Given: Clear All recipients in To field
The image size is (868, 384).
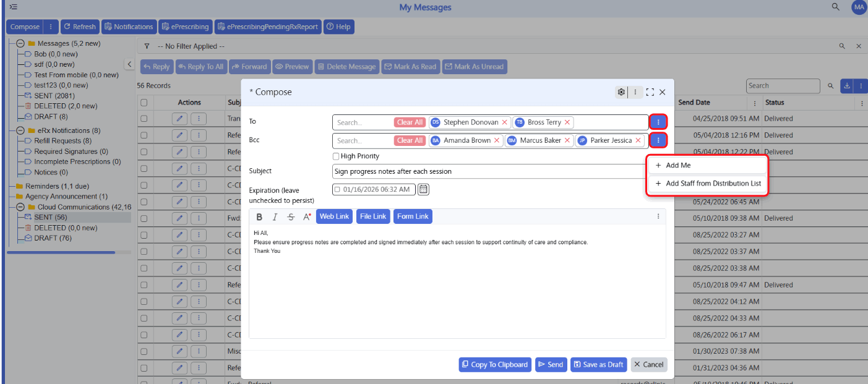Looking at the screenshot, I should (x=410, y=122).
